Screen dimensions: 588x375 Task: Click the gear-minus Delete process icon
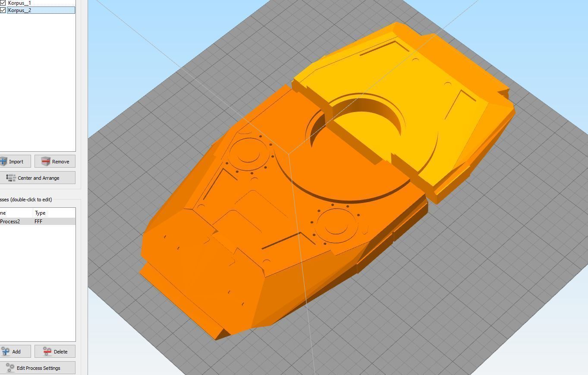click(x=47, y=351)
